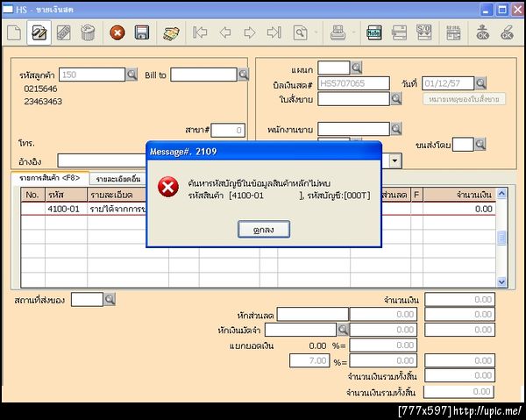Expand the dropdown arrow beside the dialog
This screenshot has height=420, width=526.
(x=395, y=160)
